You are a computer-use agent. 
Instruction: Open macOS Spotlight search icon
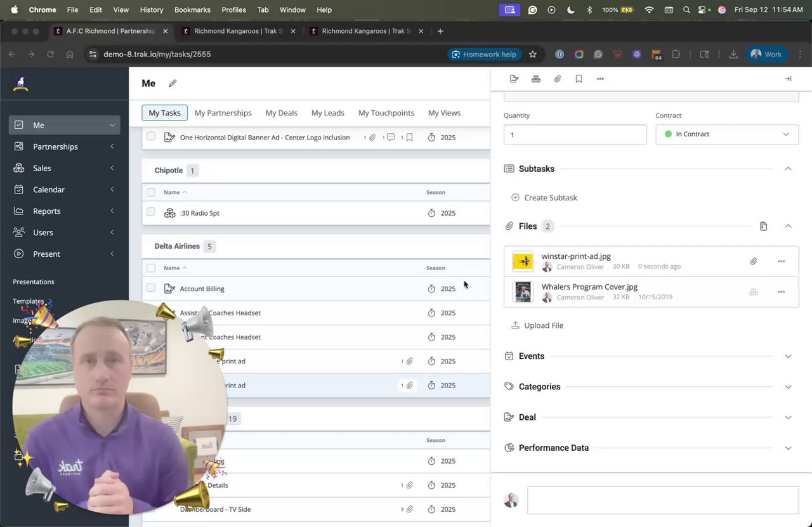click(x=686, y=10)
